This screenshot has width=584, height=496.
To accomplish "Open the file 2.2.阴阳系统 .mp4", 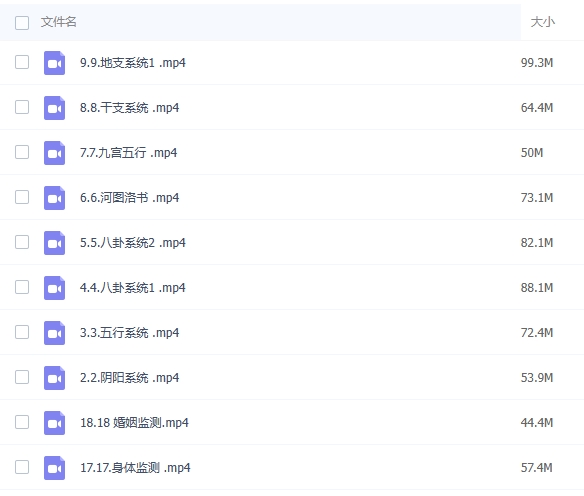I will click(130, 378).
